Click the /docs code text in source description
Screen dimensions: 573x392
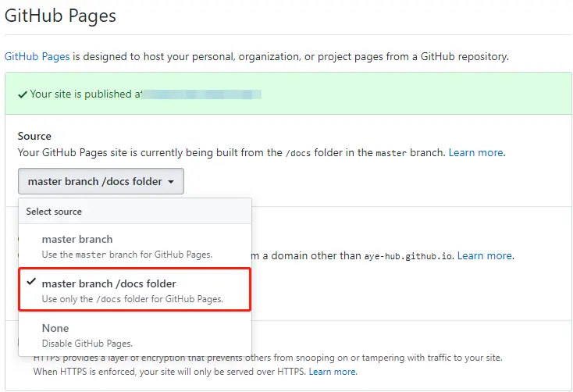[x=300, y=153]
